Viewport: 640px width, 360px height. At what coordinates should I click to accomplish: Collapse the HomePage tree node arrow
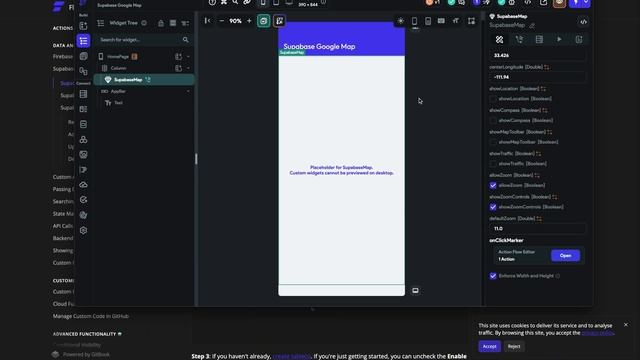(x=188, y=57)
